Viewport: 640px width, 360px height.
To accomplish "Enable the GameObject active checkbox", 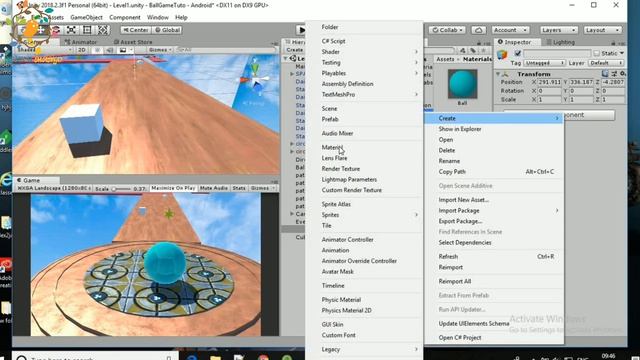I will (518, 53).
